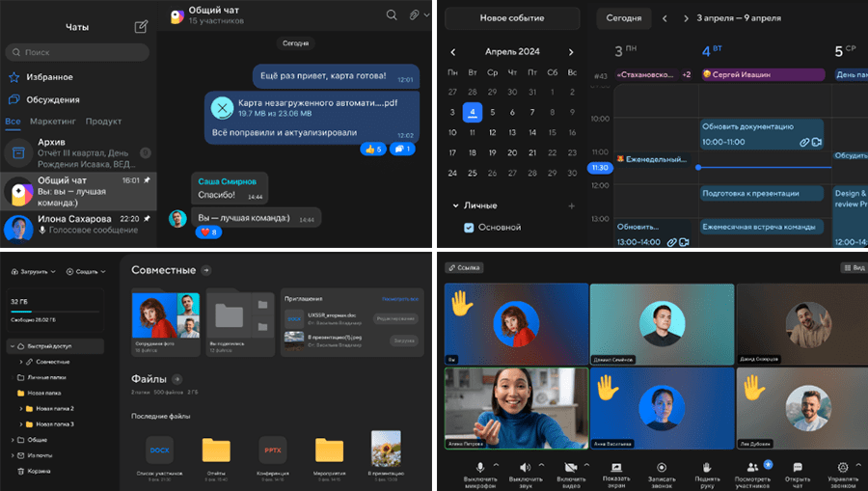This screenshot has width=868, height=491.
Task: Open the Загрузить dropdown
Action: pos(34,272)
